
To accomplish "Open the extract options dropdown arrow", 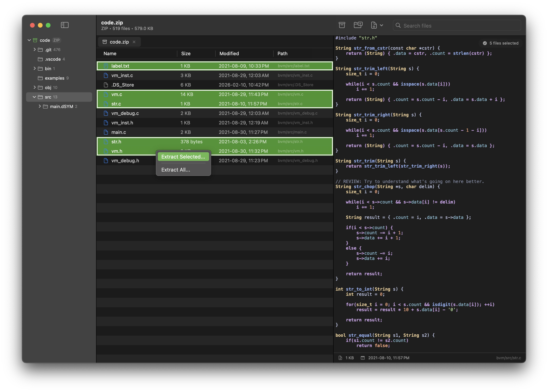I will click(382, 25).
